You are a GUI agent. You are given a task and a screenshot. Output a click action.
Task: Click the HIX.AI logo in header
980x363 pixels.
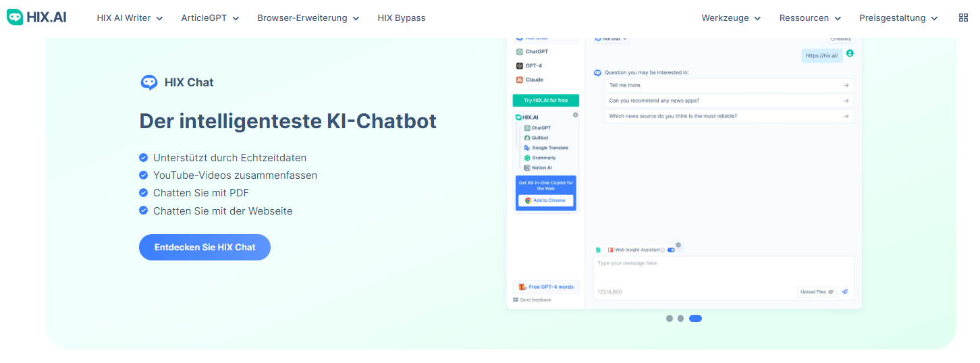(x=36, y=18)
